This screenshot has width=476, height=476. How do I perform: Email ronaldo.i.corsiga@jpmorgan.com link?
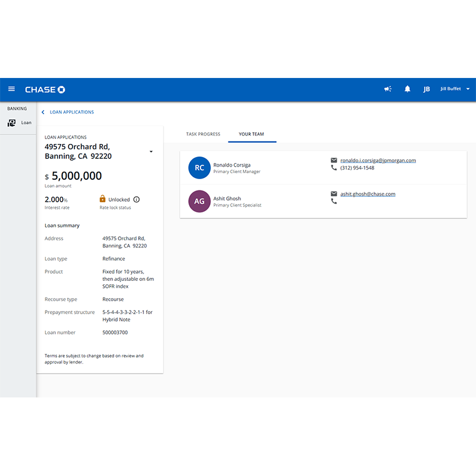pyautogui.click(x=378, y=161)
